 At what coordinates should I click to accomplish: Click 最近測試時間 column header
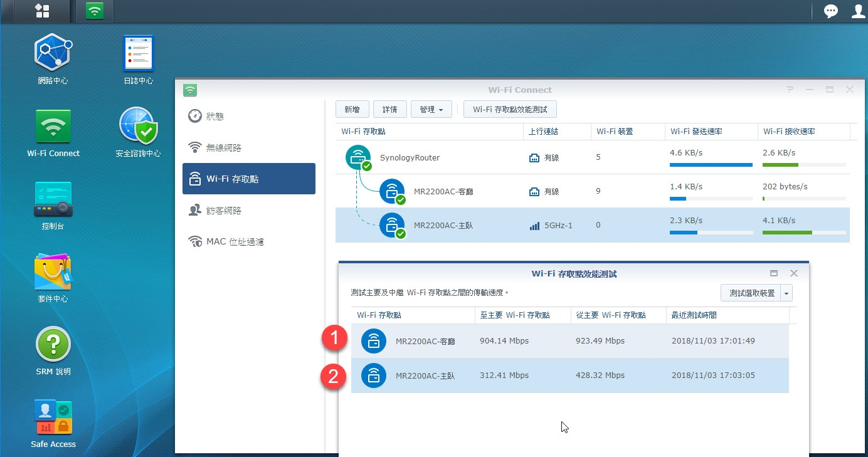728,315
